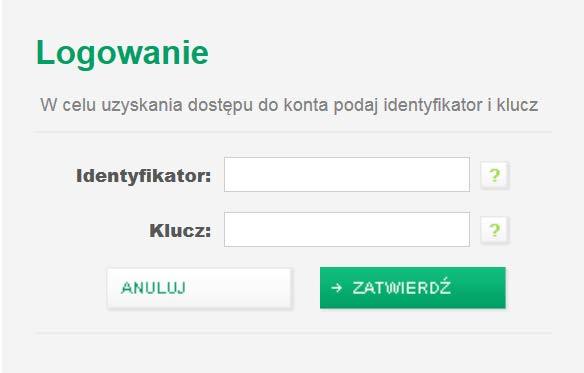Open the help icon next to Klucz

pos(495,230)
